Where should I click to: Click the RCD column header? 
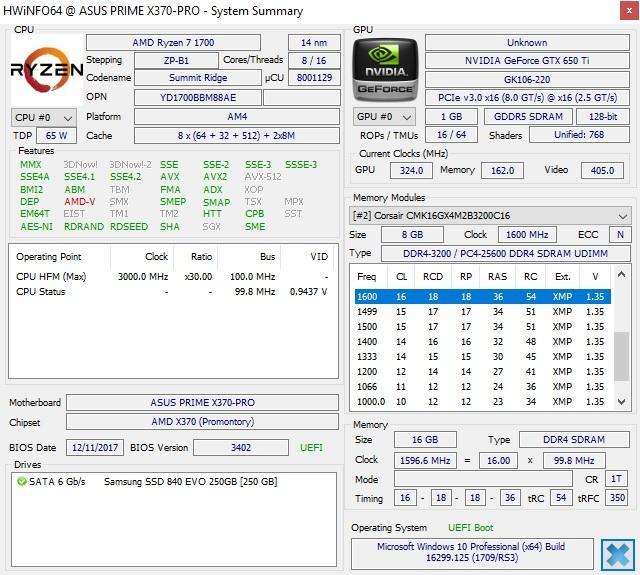(433, 277)
